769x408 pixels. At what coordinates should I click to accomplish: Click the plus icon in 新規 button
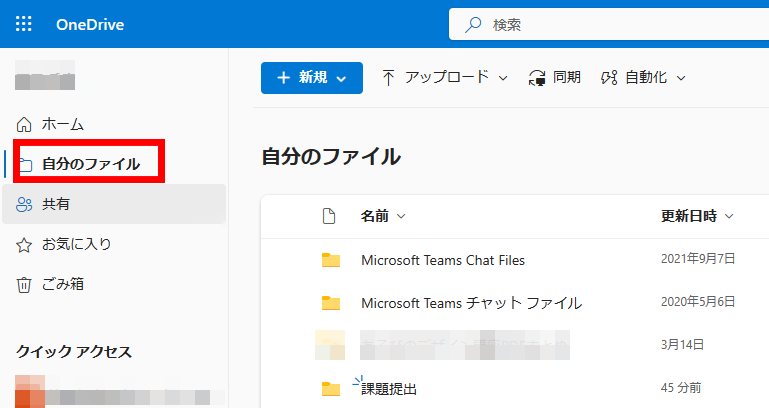(x=283, y=77)
